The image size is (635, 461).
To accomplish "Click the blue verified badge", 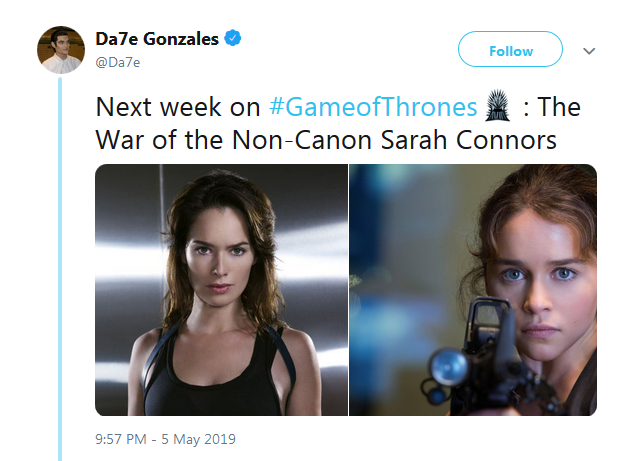I will (x=232, y=38).
